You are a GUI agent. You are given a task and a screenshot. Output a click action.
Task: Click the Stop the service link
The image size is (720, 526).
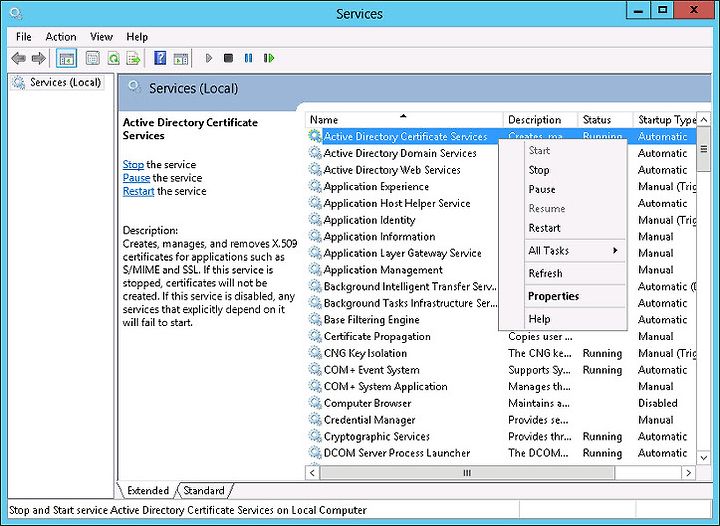133,165
